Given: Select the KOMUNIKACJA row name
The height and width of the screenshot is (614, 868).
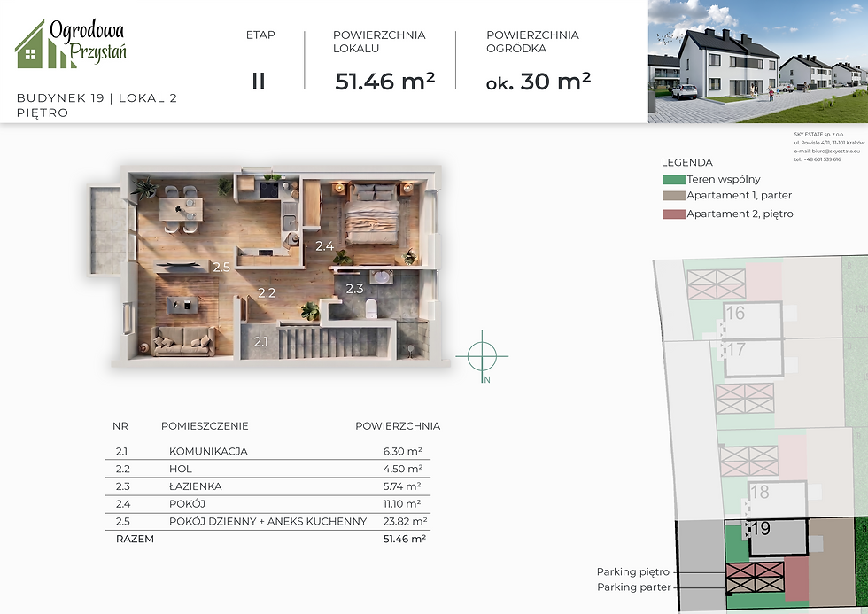Looking at the screenshot, I should click(x=208, y=451).
